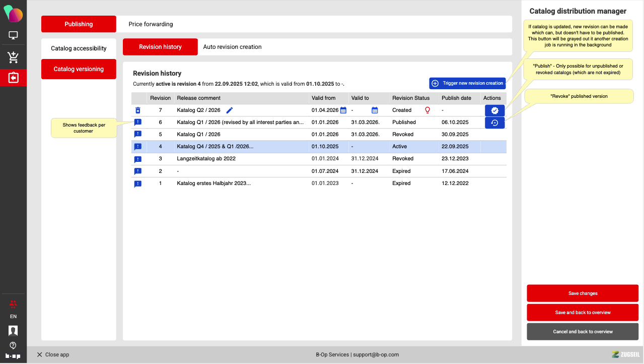Open feedback icon for revision 3
Image resolution: width=644 pixels, height=364 pixels.
(x=138, y=159)
